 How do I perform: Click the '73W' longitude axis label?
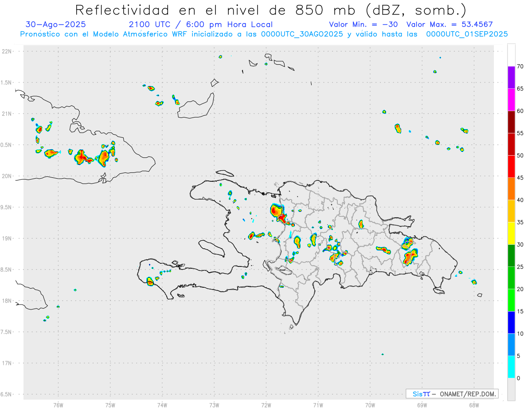coord(214,405)
